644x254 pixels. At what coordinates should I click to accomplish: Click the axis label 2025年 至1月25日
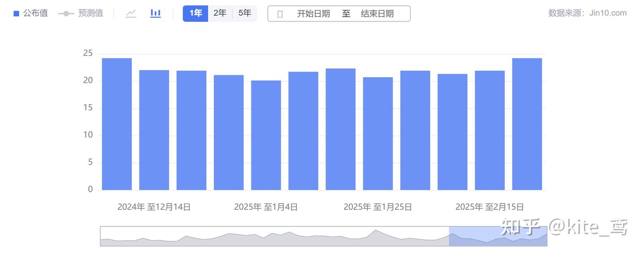[x=377, y=207]
